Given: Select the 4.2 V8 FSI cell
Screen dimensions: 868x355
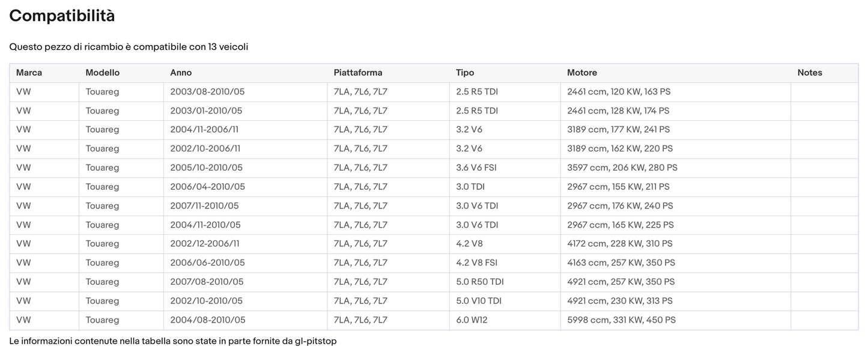Looking at the screenshot, I should point(478,262).
